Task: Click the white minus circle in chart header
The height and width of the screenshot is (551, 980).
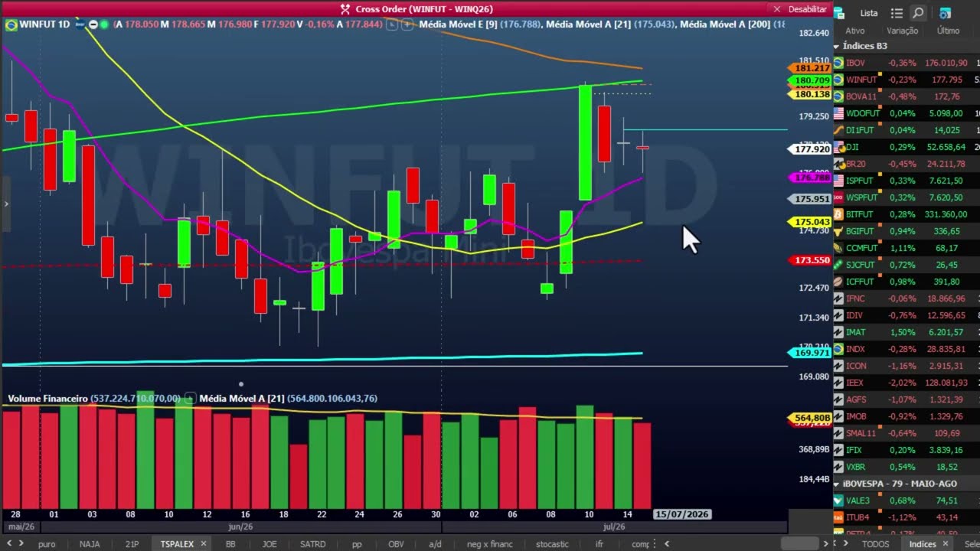Action: [93, 24]
